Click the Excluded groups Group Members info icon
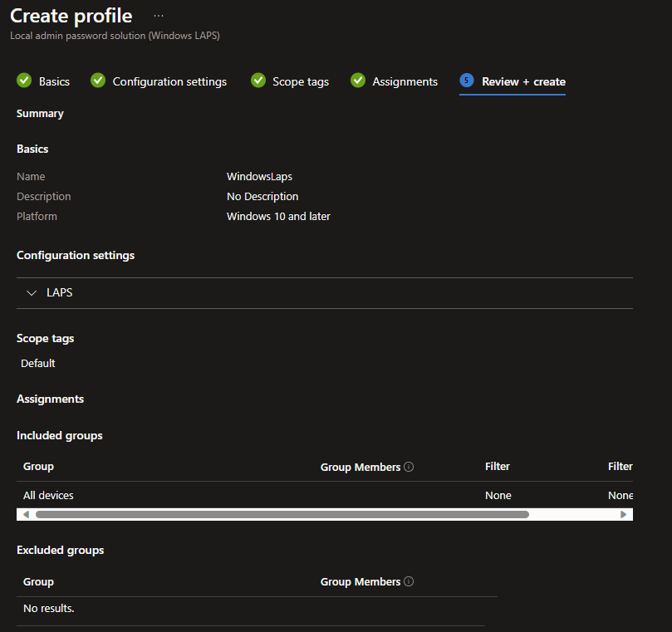The width and height of the screenshot is (672, 632). (x=409, y=581)
